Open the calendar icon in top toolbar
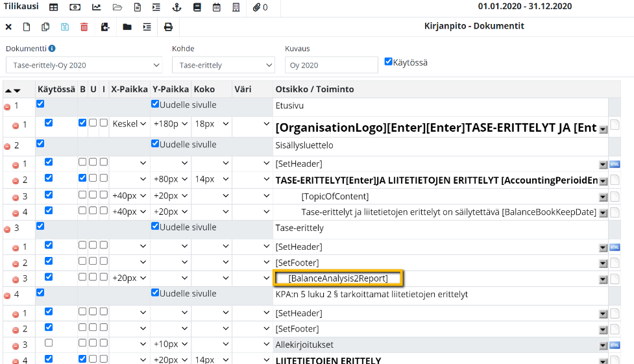Screen dimensions: 634x364 [216, 7]
